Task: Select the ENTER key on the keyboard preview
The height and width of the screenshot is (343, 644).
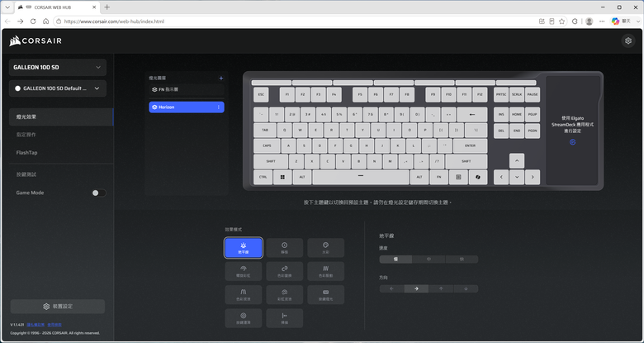Action: pos(471,145)
